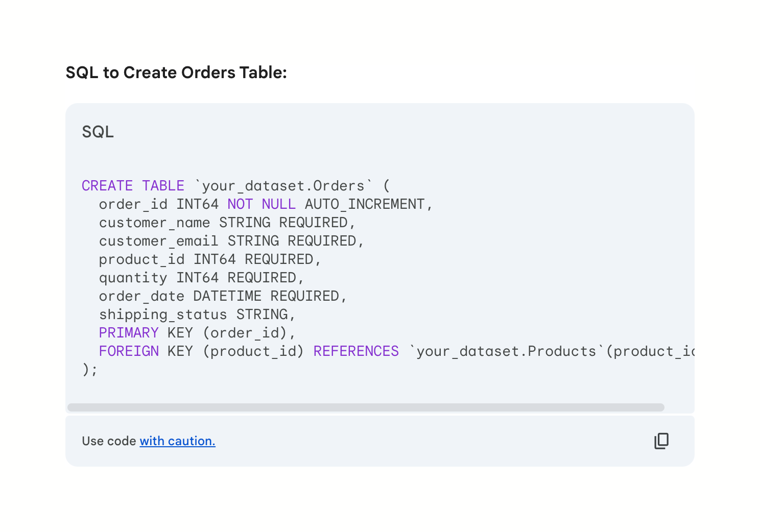Click AUTO_INCREMENT in the order_id line
Viewport: 760px width, 532px height.
pyautogui.click(x=365, y=204)
